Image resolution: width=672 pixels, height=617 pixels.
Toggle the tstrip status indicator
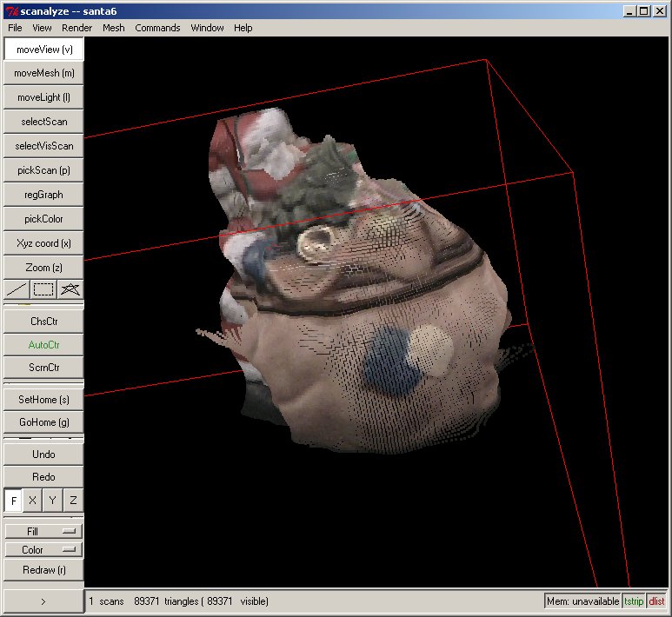pyautogui.click(x=634, y=600)
